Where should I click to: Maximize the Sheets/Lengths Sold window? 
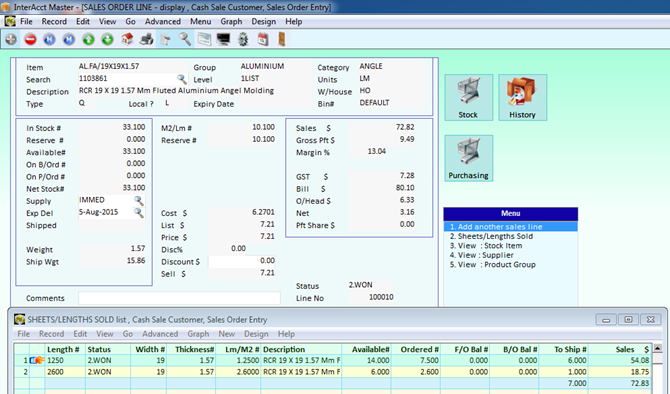628,319
